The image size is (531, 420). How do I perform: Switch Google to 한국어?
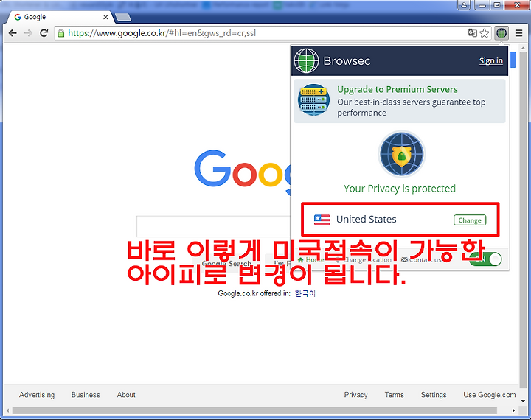click(305, 293)
